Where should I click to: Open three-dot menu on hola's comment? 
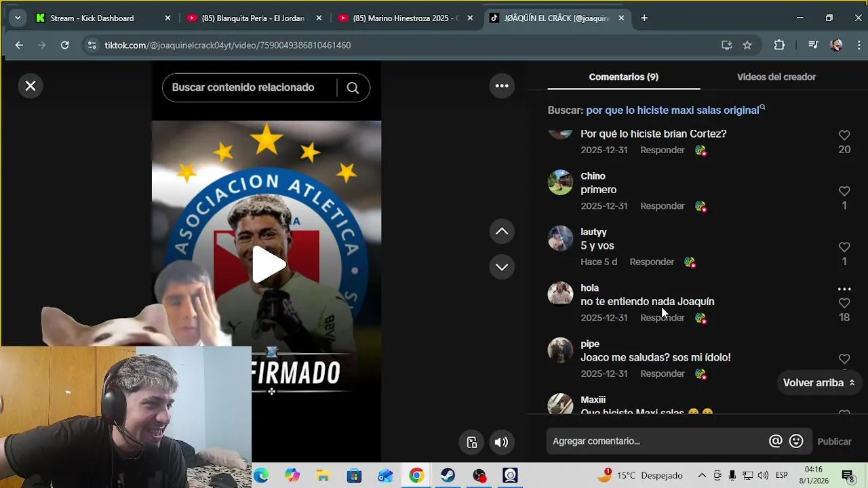coord(844,289)
